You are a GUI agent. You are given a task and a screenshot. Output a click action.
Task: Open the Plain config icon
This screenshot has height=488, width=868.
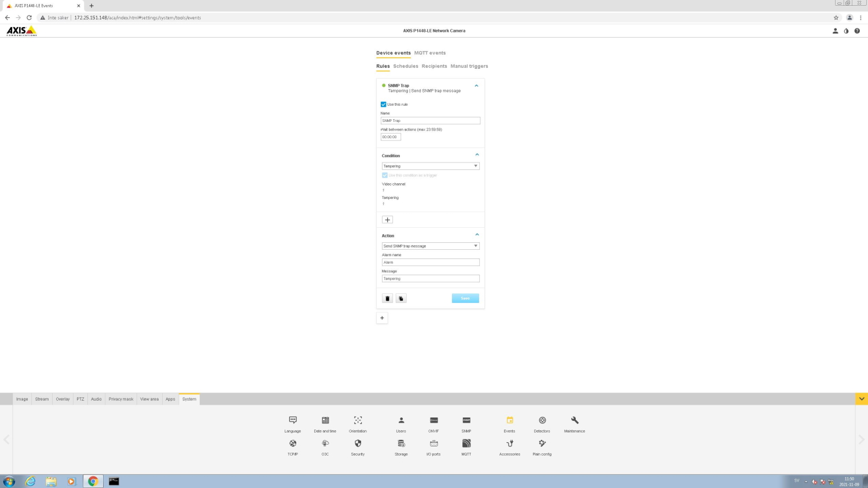[x=542, y=443]
